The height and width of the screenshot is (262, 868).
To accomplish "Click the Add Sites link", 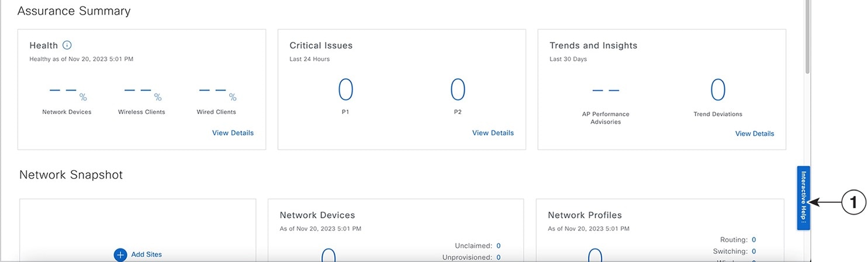I will tap(146, 254).
